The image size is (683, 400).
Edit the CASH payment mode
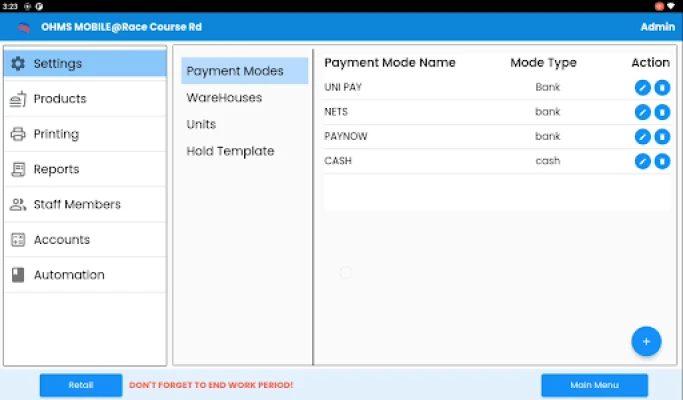click(643, 161)
